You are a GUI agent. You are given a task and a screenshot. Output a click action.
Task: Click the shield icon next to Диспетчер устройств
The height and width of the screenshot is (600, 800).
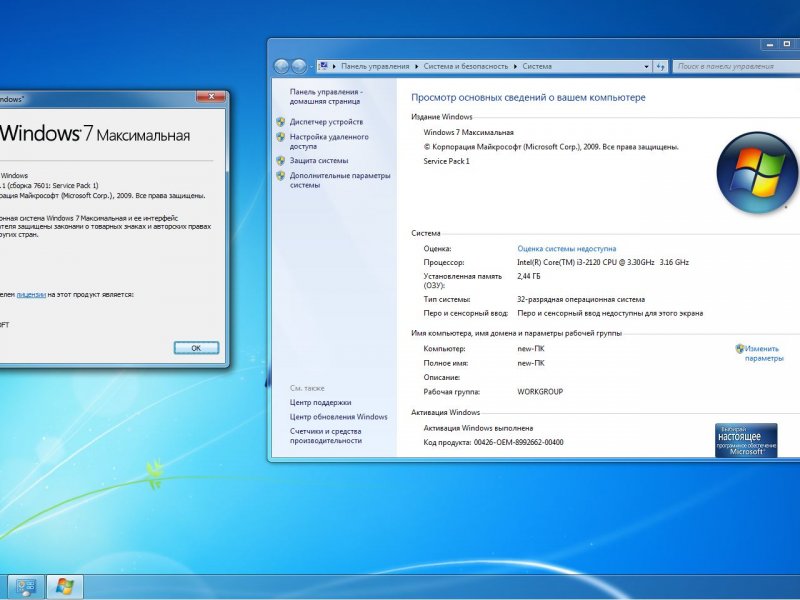(281, 122)
